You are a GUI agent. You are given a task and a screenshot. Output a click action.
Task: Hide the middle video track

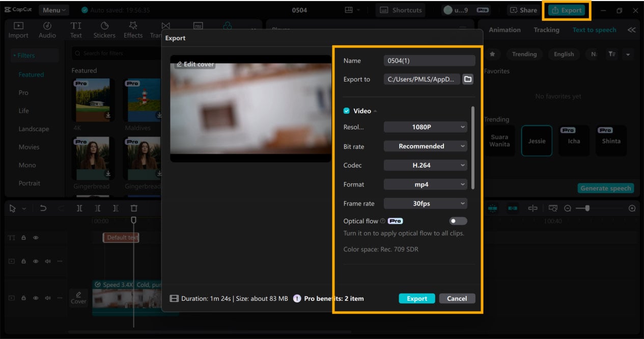(x=36, y=261)
